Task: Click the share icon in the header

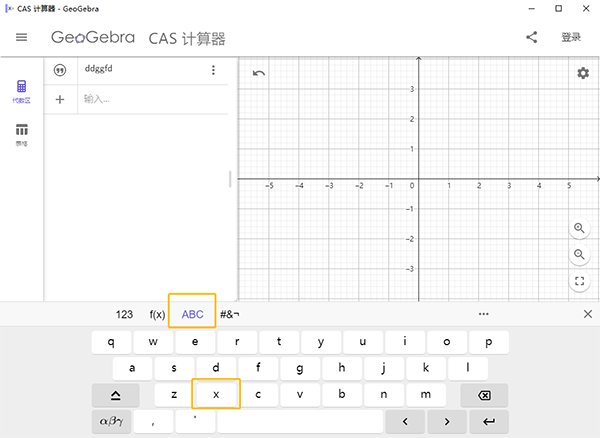Action: [532, 37]
